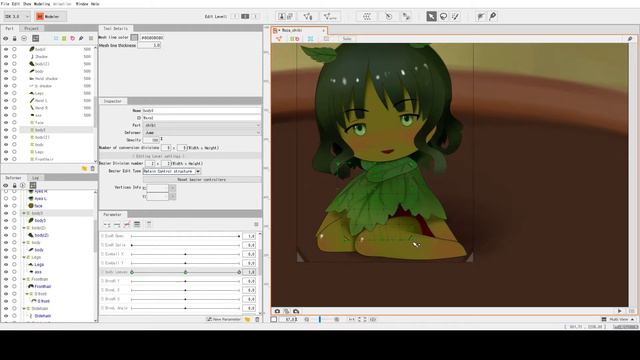
Task: Switch to the Project tab
Action: [x=31, y=29]
